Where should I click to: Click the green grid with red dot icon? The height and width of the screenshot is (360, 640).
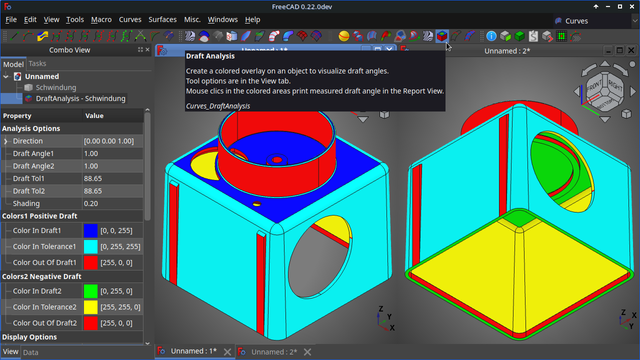pyautogui.click(x=562, y=36)
